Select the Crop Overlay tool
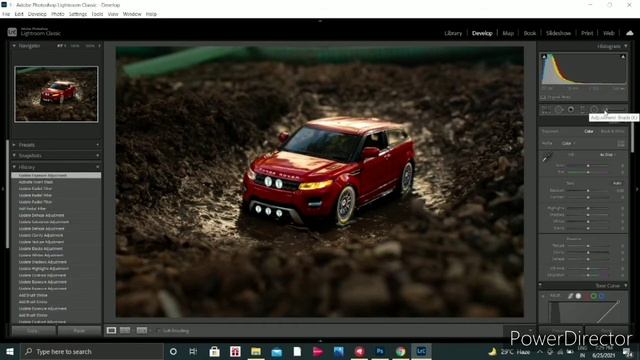 (x=546, y=109)
